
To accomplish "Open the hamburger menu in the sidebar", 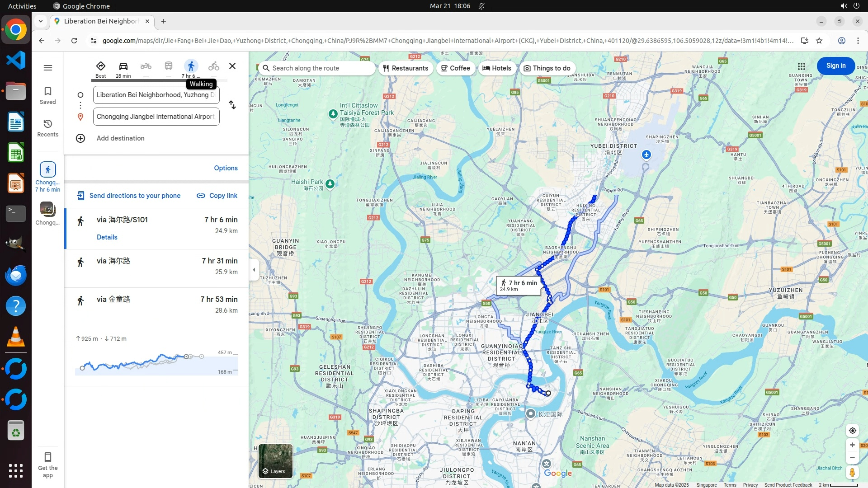I will (47, 68).
